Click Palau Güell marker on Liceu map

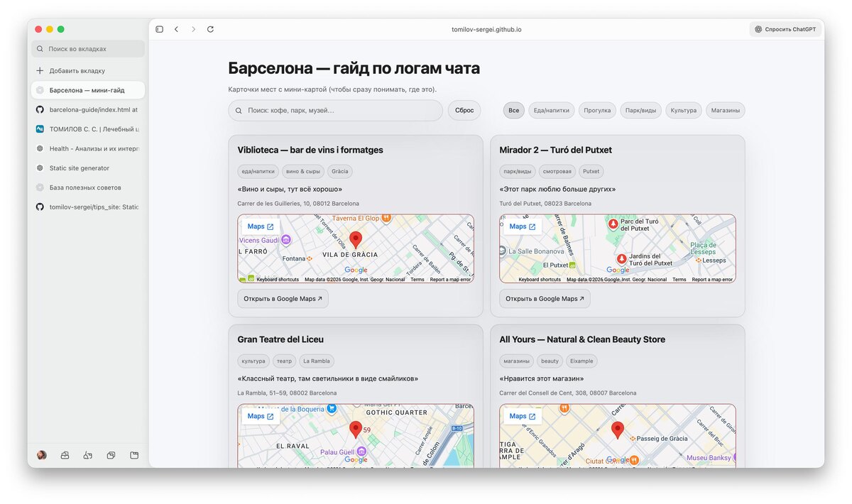point(361,451)
